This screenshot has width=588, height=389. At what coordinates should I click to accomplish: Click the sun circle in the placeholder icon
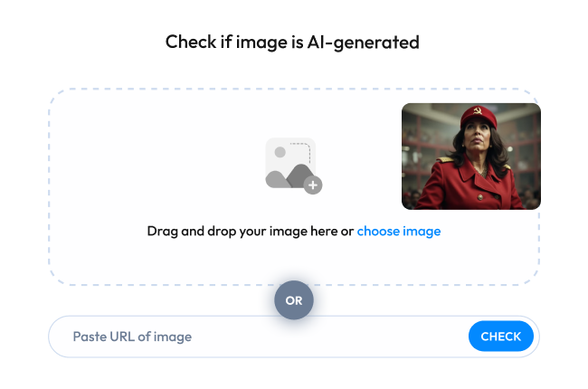280,152
